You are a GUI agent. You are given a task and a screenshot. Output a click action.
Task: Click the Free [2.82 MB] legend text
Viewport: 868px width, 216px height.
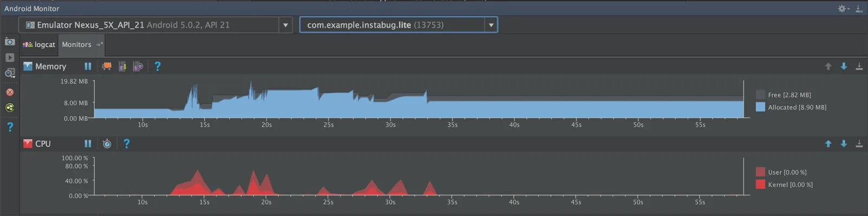pyautogui.click(x=789, y=95)
